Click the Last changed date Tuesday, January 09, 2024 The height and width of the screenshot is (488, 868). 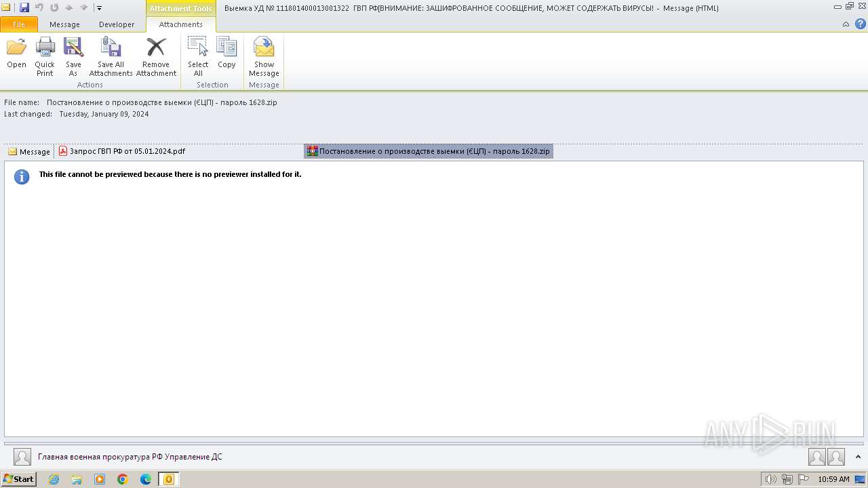[x=104, y=114]
